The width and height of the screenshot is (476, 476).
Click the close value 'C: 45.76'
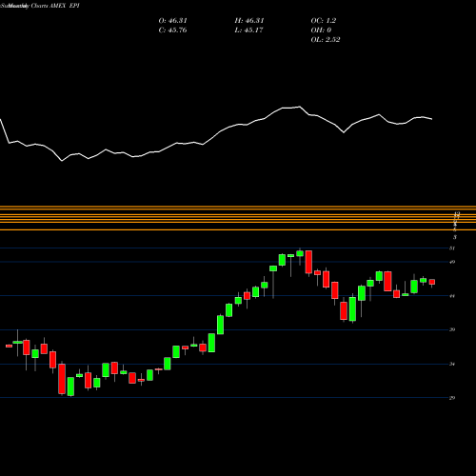172,30
